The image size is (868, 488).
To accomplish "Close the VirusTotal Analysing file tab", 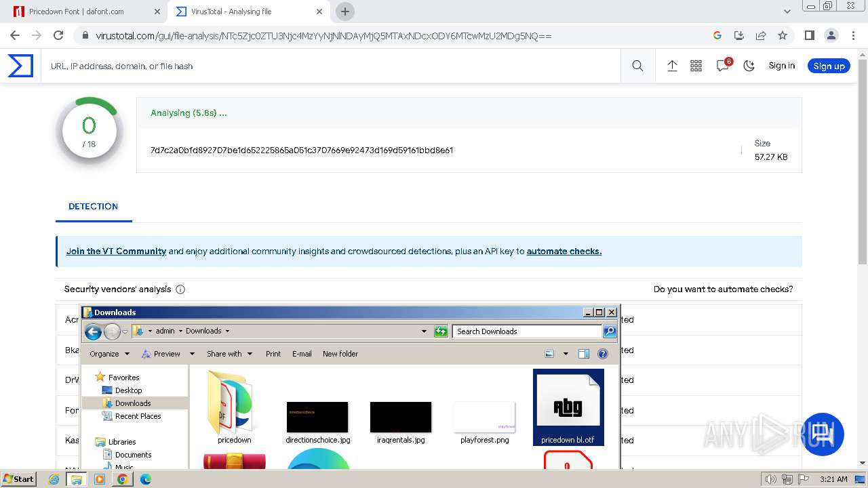I will tap(319, 12).
